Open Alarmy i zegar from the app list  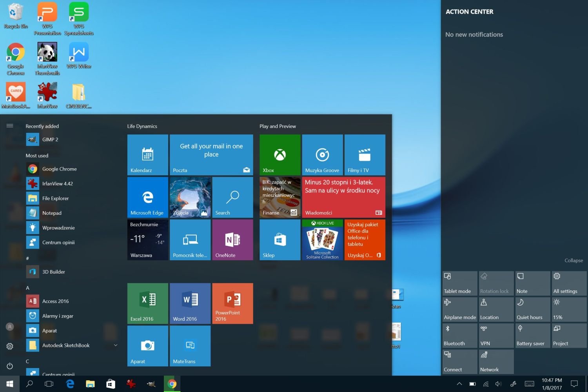pos(72,316)
